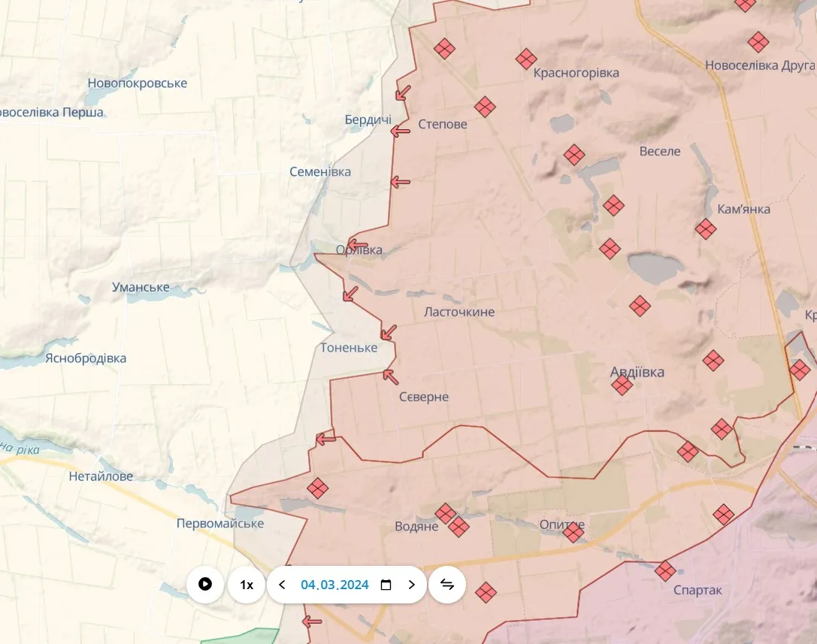Image resolution: width=817 pixels, height=644 pixels.
Task: Open the calendar date picker icon
Action: [386, 585]
